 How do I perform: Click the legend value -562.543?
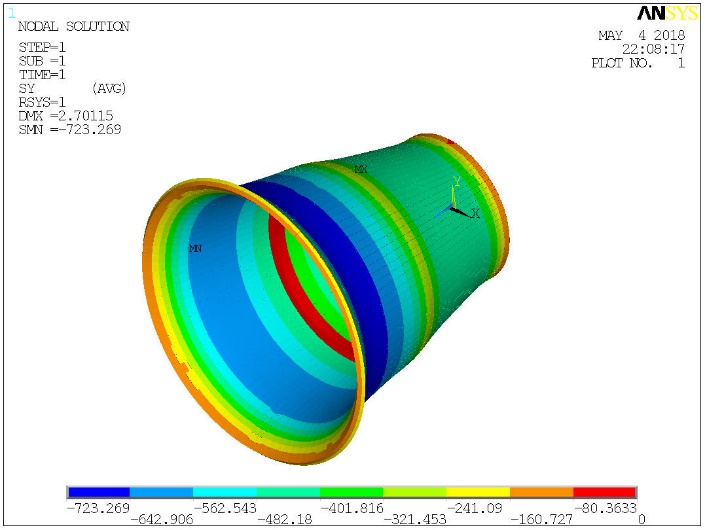click(x=225, y=508)
